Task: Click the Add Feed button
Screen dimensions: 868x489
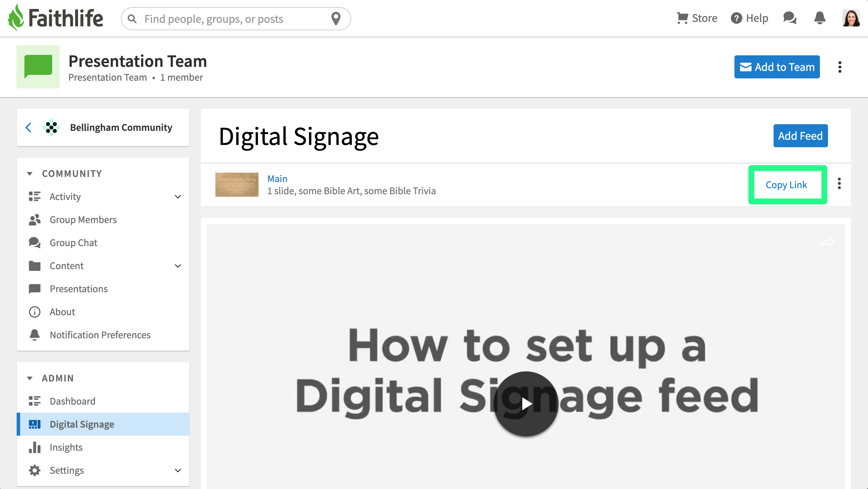Action: 800,135
